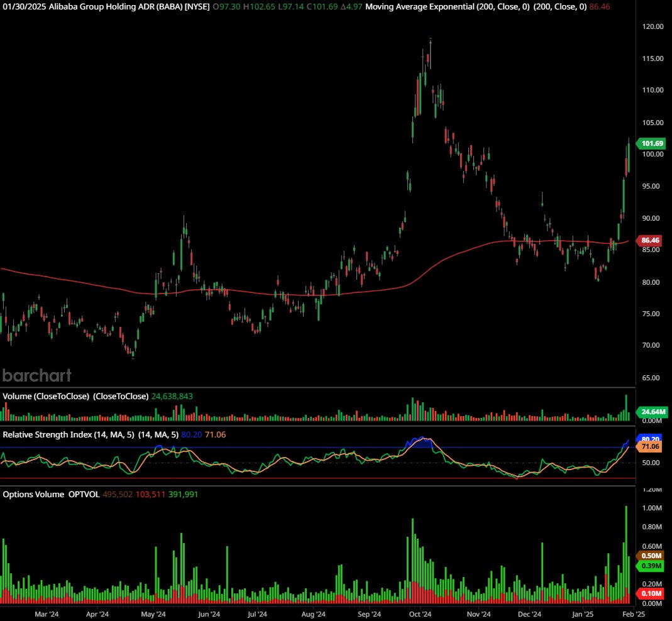This screenshot has height=621, width=672.
Task: Click the 0.60M options axis label
Action: [x=652, y=546]
